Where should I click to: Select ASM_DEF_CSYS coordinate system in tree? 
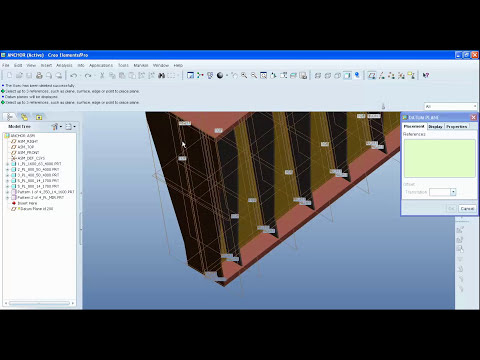(x=28, y=158)
